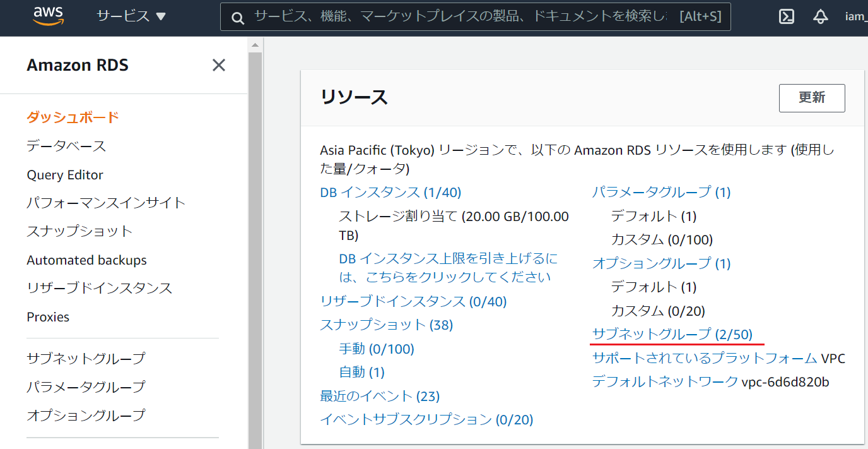Click the DB インスタンス上限 increase link
Image resolution: width=868 pixels, height=449 pixels.
pos(449,268)
